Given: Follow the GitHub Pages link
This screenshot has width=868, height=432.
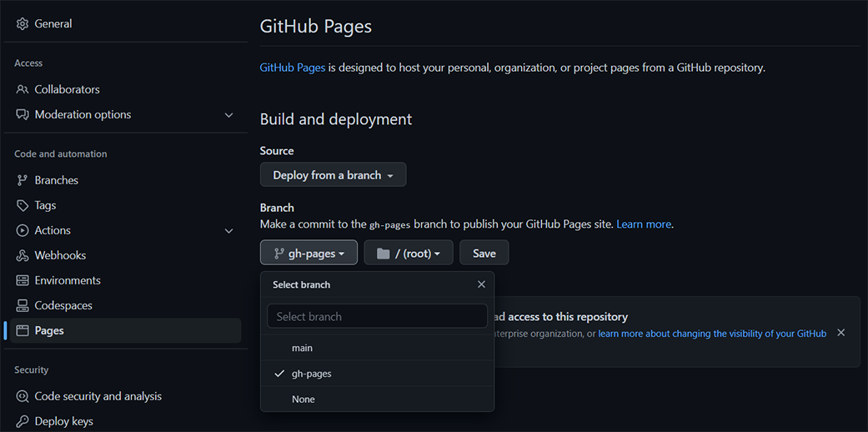Looking at the screenshot, I should coord(293,68).
